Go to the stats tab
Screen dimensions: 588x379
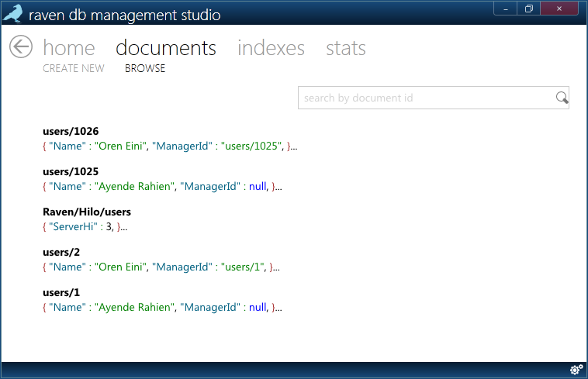coord(346,48)
